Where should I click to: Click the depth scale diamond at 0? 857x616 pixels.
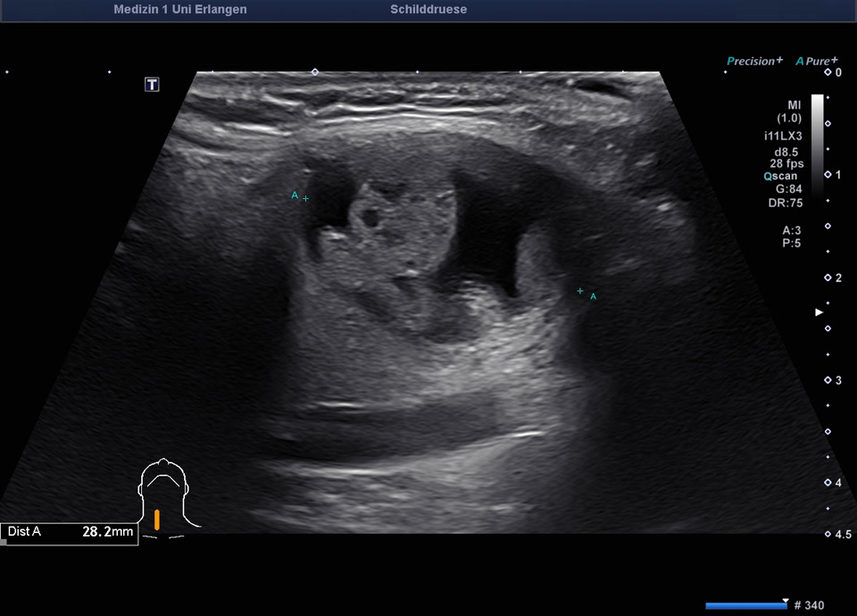[x=828, y=71]
